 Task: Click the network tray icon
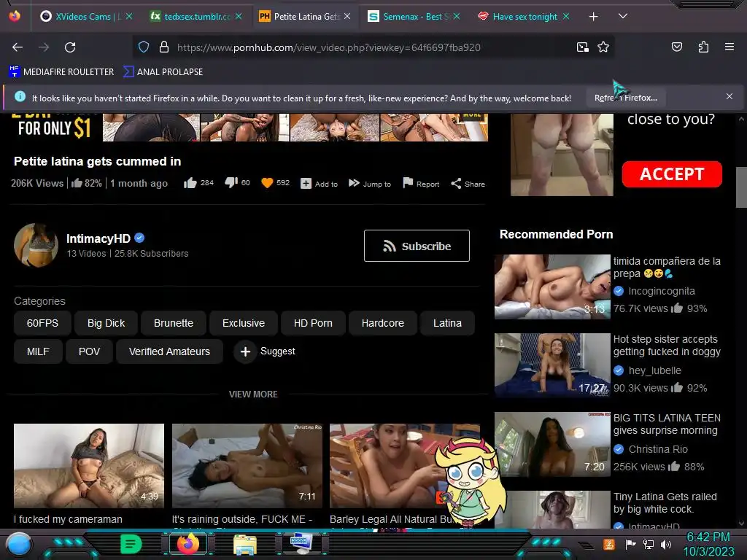coord(648,544)
